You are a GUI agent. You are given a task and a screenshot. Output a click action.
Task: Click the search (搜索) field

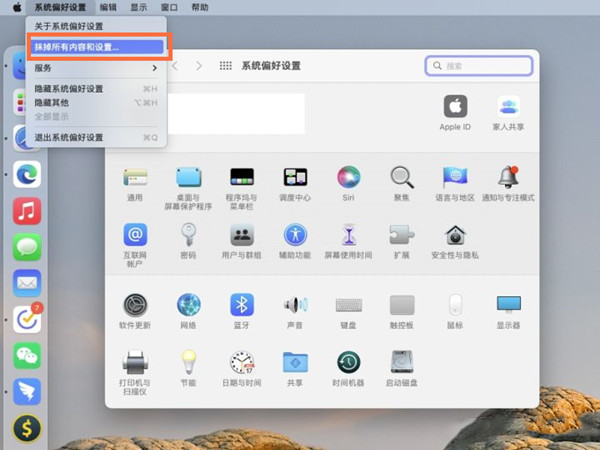[479, 65]
